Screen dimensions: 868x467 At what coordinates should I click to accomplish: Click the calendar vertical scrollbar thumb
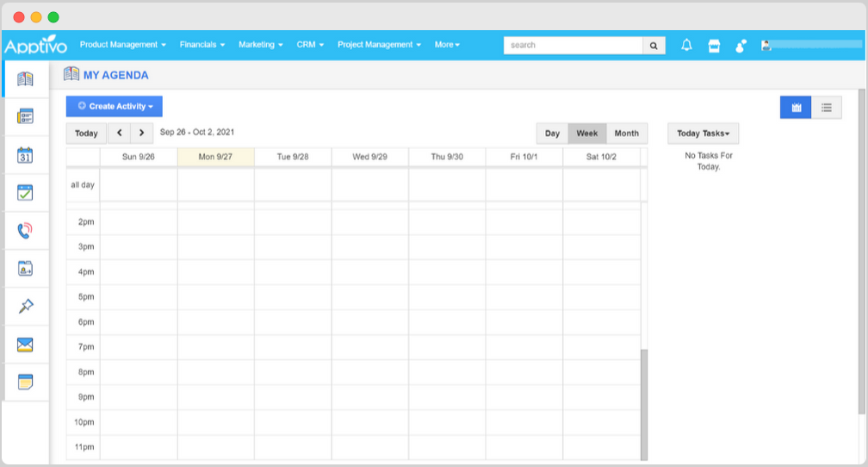pyautogui.click(x=644, y=404)
